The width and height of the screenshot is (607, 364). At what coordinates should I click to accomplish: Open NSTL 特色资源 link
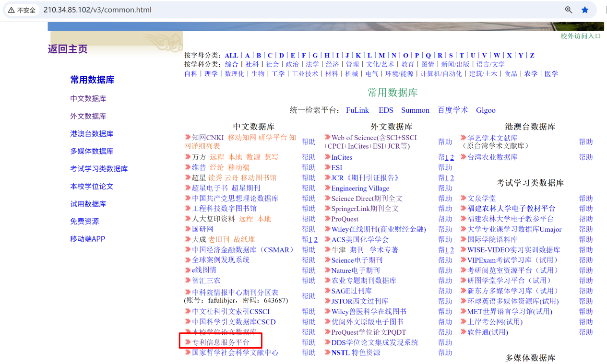pos(356,352)
